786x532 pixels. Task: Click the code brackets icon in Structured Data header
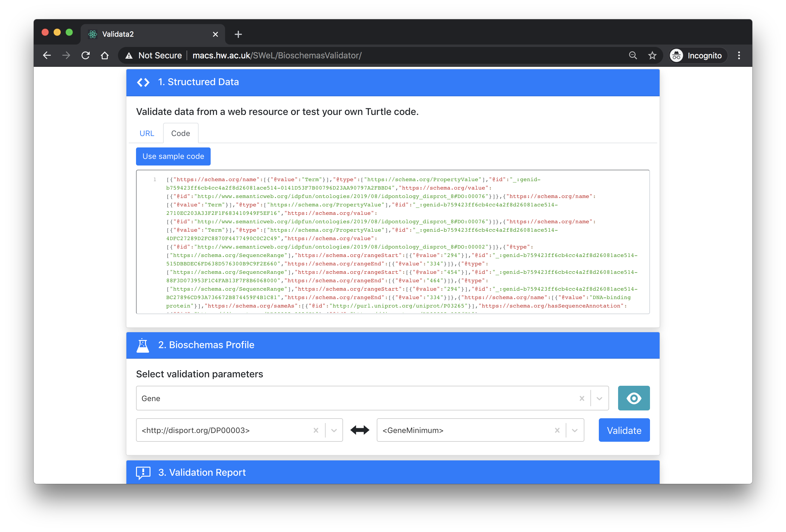click(143, 82)
